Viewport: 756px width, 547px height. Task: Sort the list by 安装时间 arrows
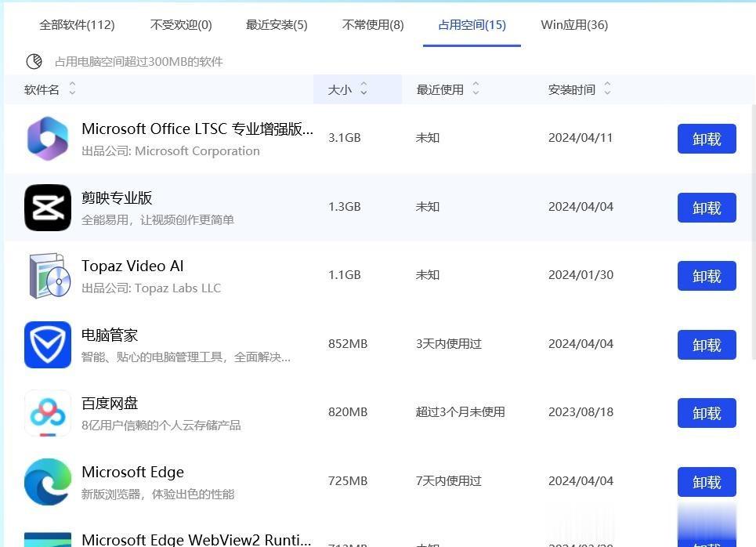click(x=607, y=89)
